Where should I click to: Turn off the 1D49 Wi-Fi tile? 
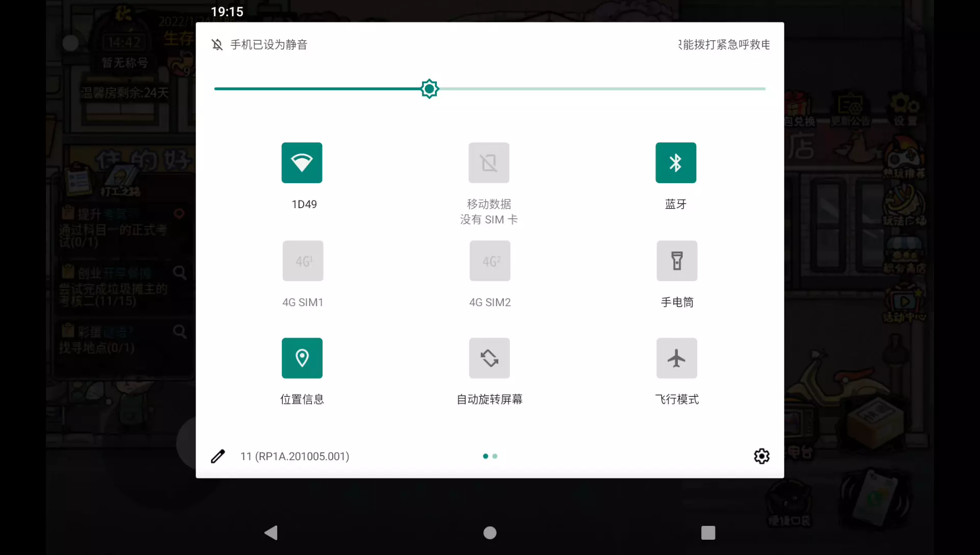coord(302,163)
